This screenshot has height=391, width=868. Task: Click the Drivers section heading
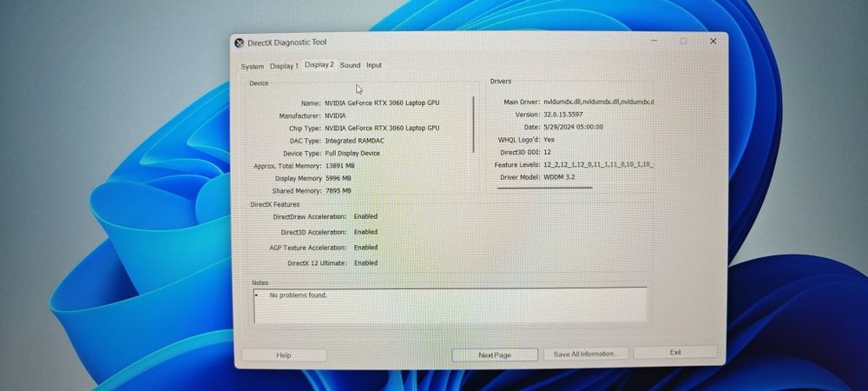(x=501, y=82)
